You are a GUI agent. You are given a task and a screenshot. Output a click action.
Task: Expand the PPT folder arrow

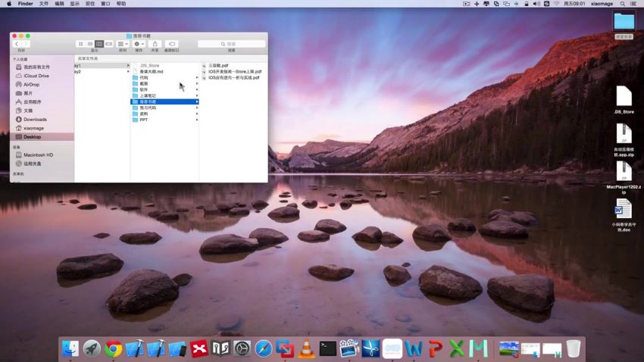[x=197, y=120]
